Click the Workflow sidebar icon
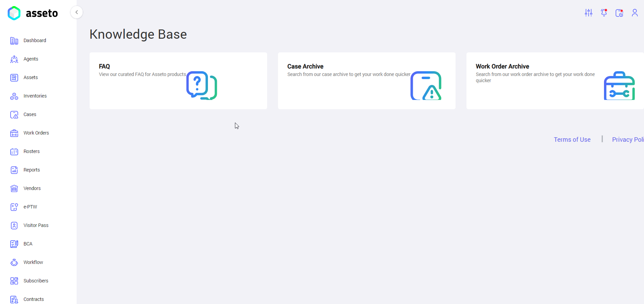The image size is (644, 304). (14, 263)
